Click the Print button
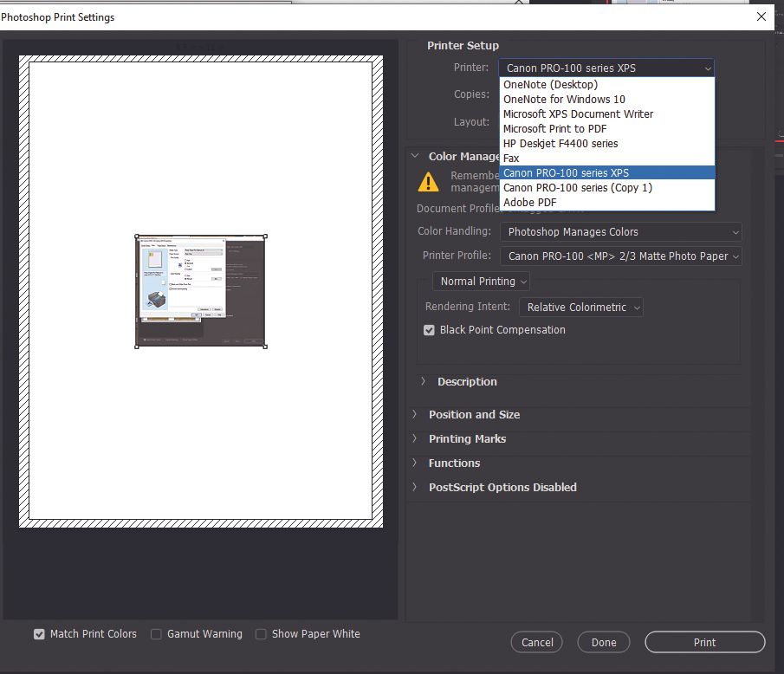 [x=704, y=642]
